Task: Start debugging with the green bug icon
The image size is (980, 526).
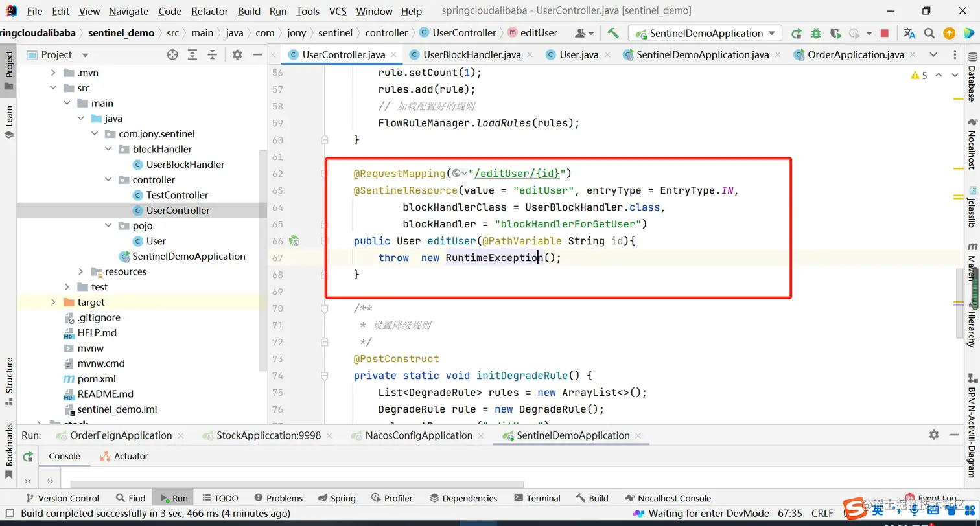Action: click(816, 33)
